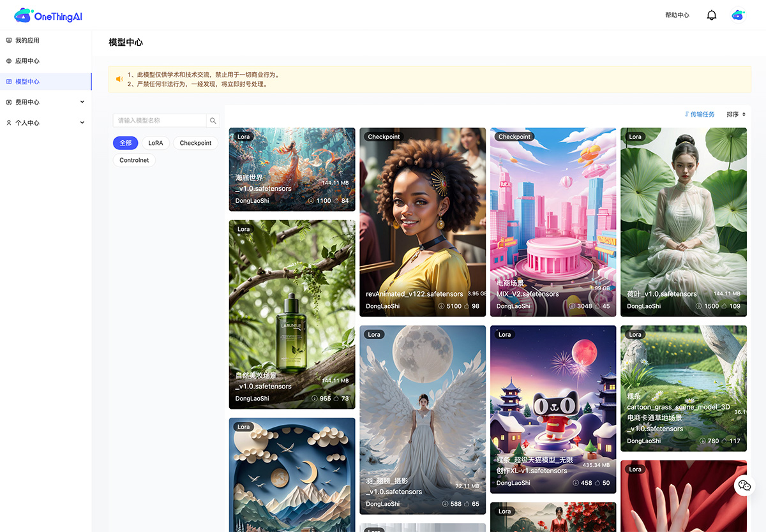Image resolution: width=766 pixels, height=532 pixels.
Task: Filter models by Checkpoint type
Action: [195, 143]
